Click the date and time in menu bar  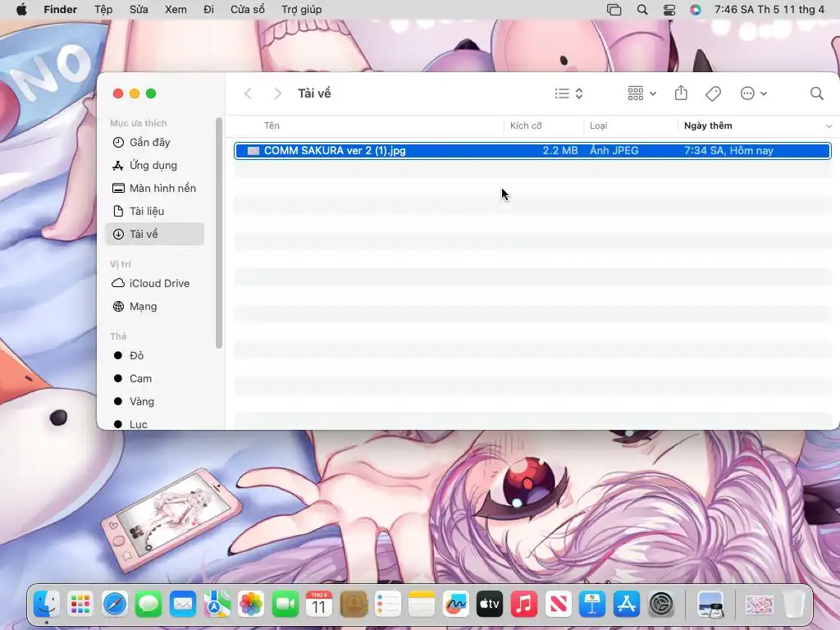click(x=769, y=10)
